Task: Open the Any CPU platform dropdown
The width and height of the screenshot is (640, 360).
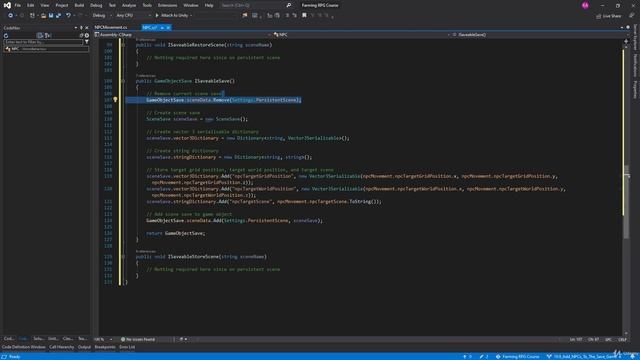Action: click(x=133, y=16)
